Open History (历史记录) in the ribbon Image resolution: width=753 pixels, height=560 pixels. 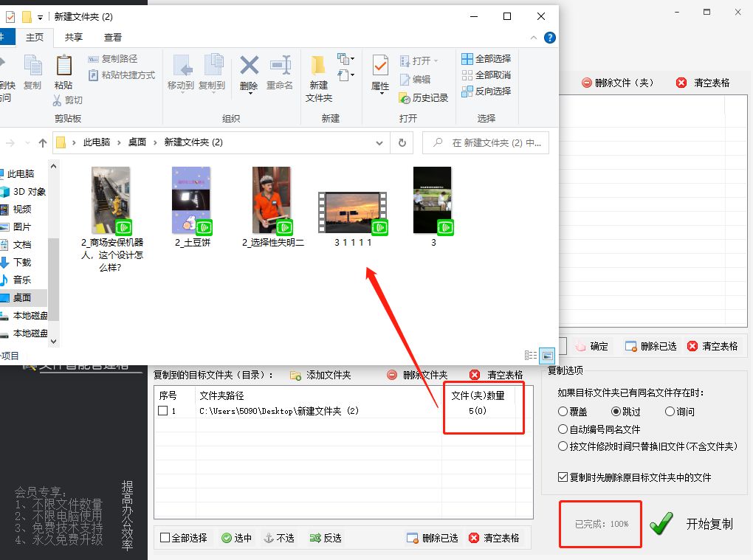coord(424,98)
